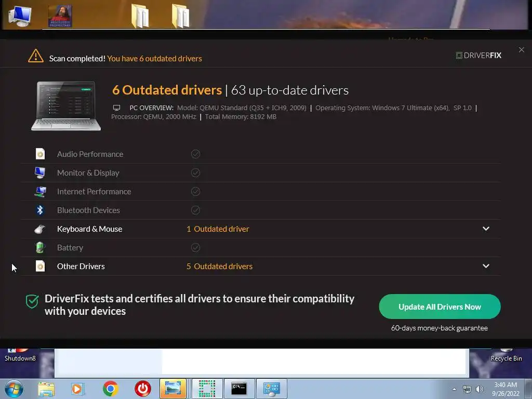Image resolution: width=532 pixels, height=399 pixels.
Task: Click the Monitor & Display status checkmark
Action: point(195,172)
